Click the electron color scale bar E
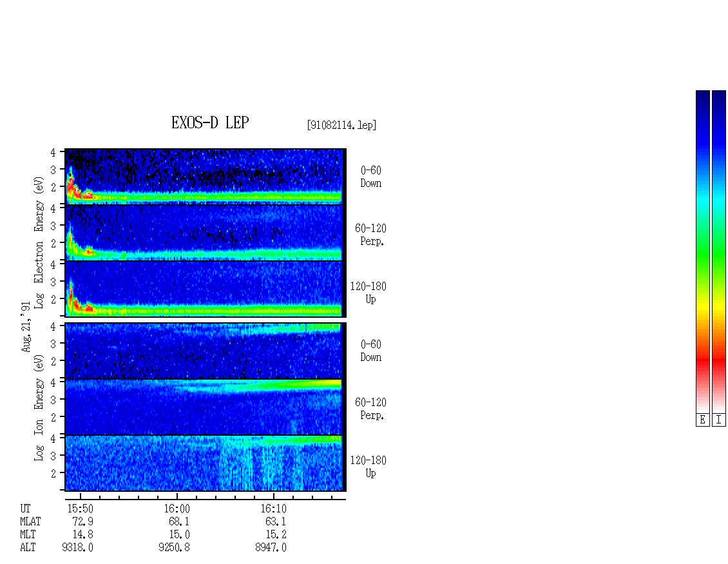Viewport: 728px width, 564px height. point(702,251)
